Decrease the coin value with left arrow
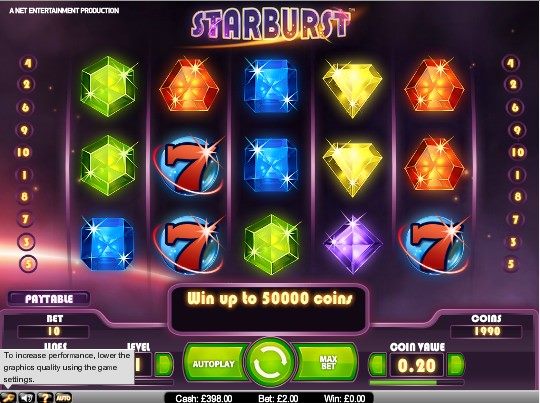The image size is (540, 403). coord(378,364)
